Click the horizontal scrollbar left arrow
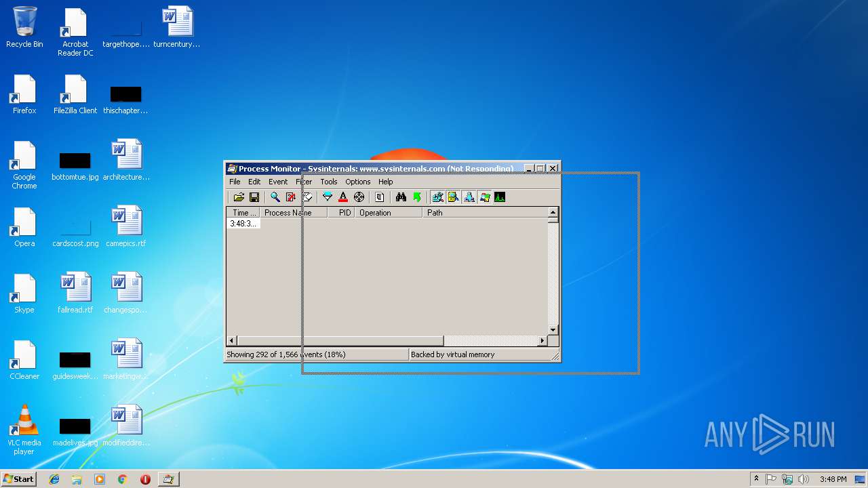Screen dimensions: 868x488 click(x=232, y=340)
